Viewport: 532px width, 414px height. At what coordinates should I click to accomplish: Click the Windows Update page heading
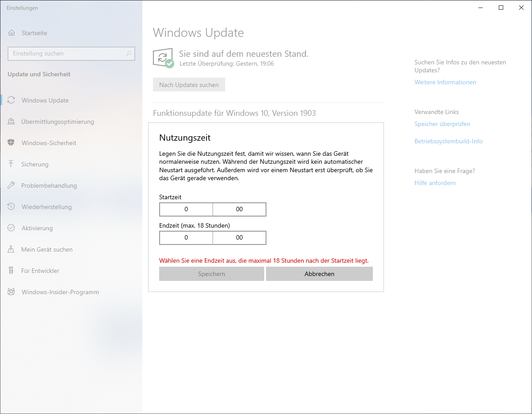[x=198, y=33]
